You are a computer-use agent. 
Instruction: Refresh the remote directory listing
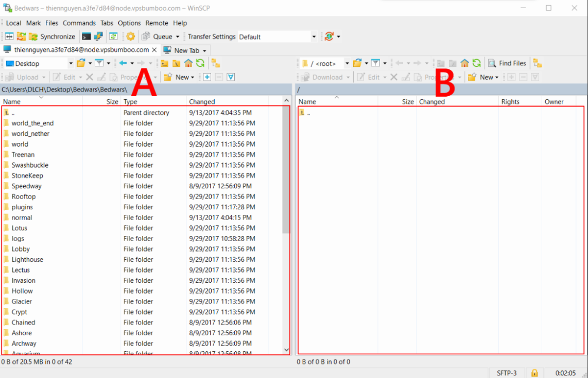477,63
